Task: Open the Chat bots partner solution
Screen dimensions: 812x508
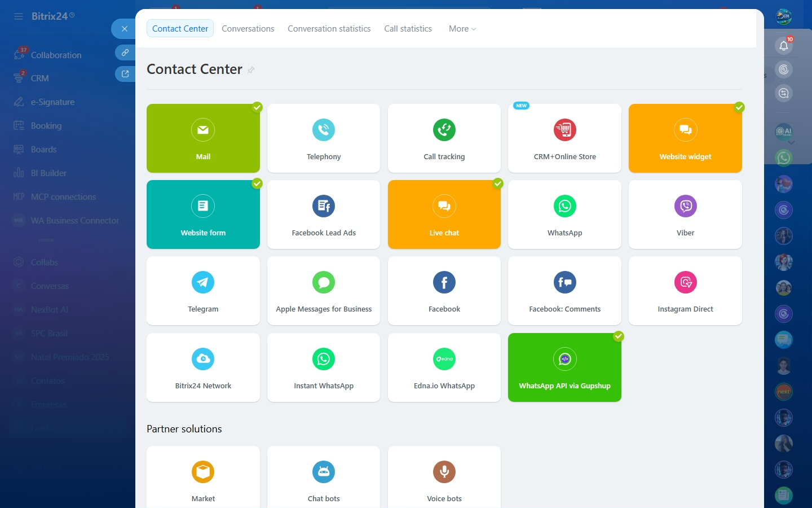Action: click(x=323, y=477)
